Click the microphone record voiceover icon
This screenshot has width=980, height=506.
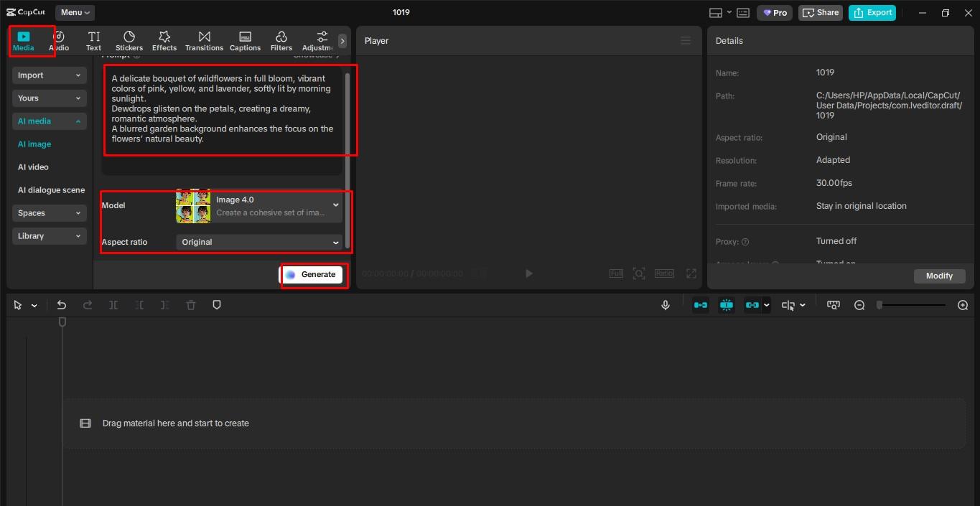coord(666,305)
